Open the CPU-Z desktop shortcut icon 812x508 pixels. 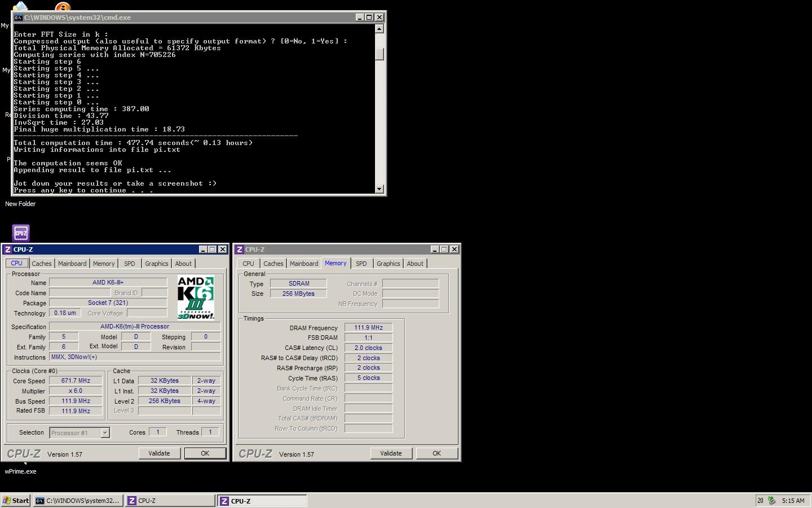[x=21, y=233]
